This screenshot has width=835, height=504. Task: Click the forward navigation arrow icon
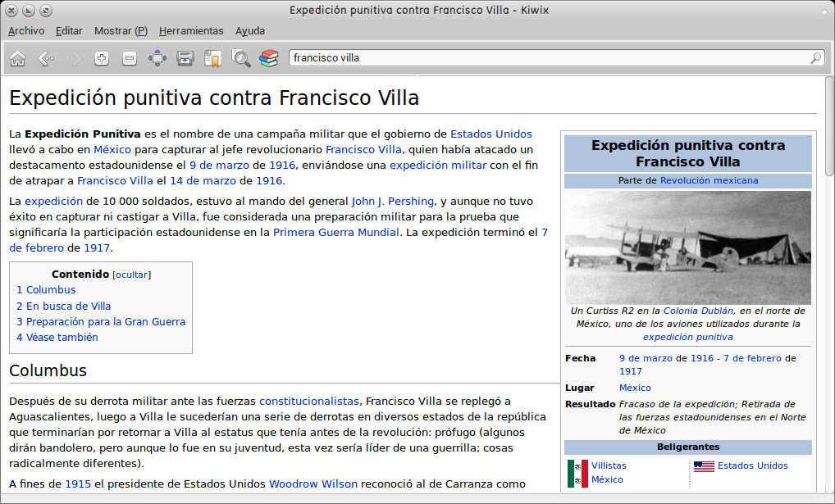73,58
